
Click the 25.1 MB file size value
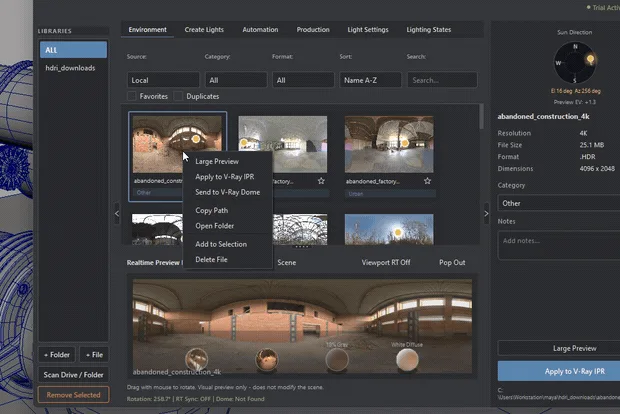[x=592, y=145]
